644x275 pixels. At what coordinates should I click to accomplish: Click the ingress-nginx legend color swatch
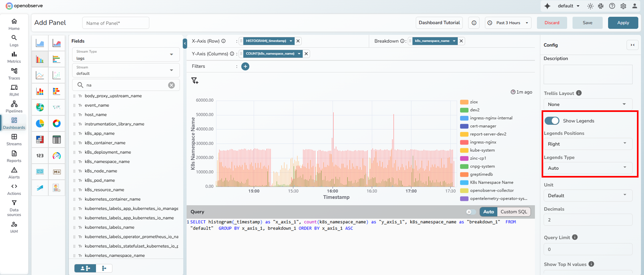click(464, 142)
